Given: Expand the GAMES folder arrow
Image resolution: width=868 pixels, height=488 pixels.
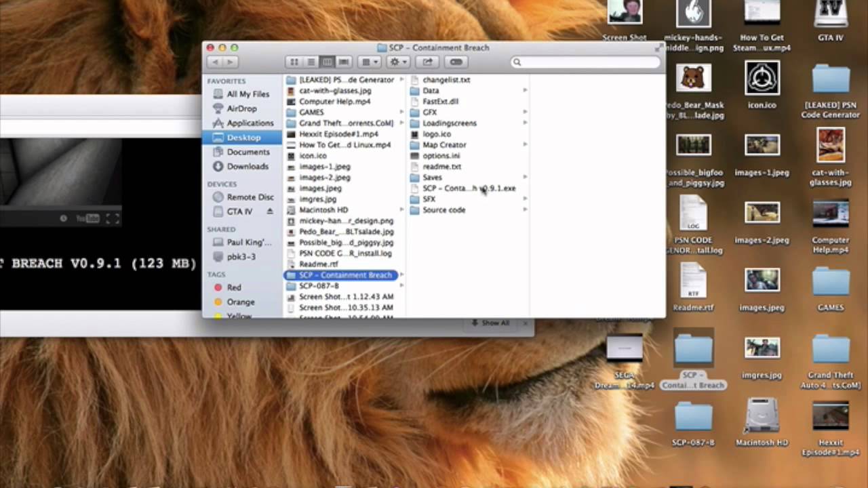Looking at the screenshot, I should (401, 113).
